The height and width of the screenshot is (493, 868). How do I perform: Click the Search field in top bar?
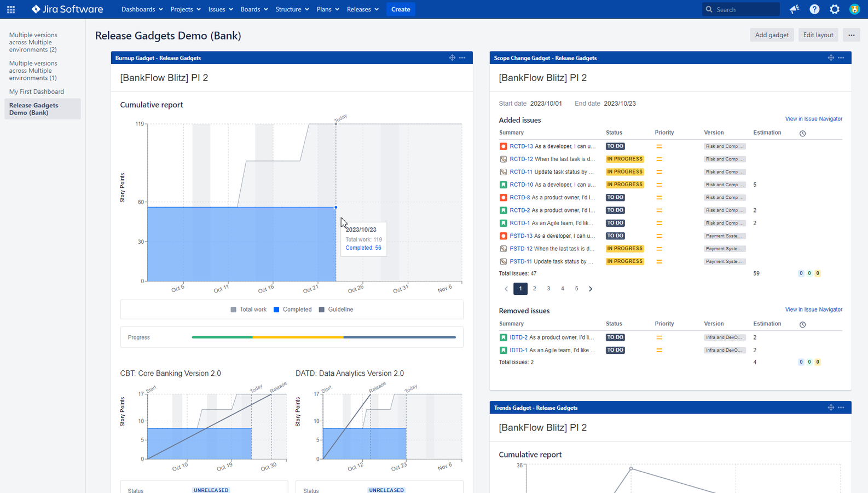[x=742, y=9]
